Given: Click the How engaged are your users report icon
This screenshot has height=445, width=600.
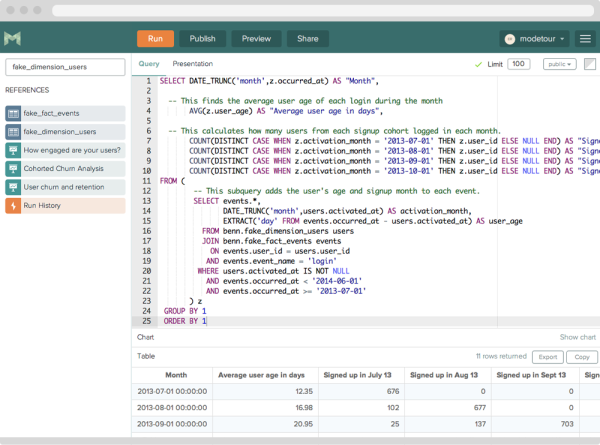Looking at the screenshot, I should 13,150.
